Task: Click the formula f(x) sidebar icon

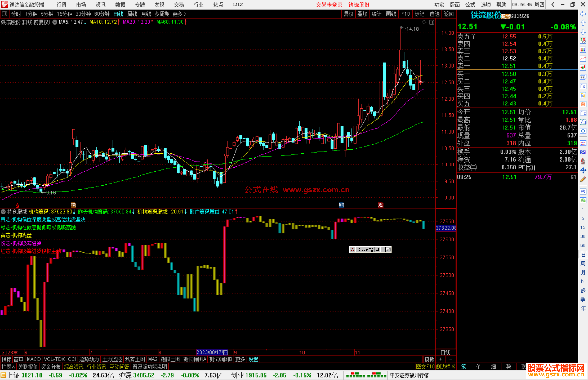Action: pos(583,122)
